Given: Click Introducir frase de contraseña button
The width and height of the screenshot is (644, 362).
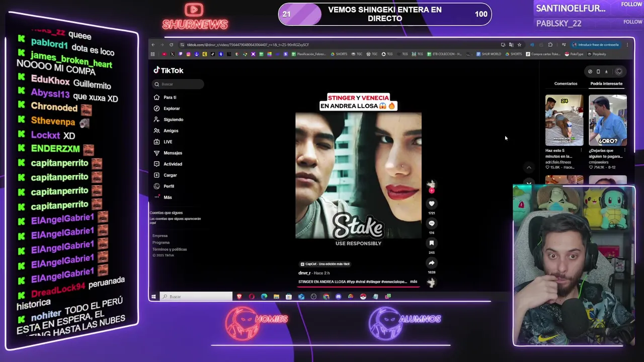Looking at the screenshot, I should click(596, 45).
